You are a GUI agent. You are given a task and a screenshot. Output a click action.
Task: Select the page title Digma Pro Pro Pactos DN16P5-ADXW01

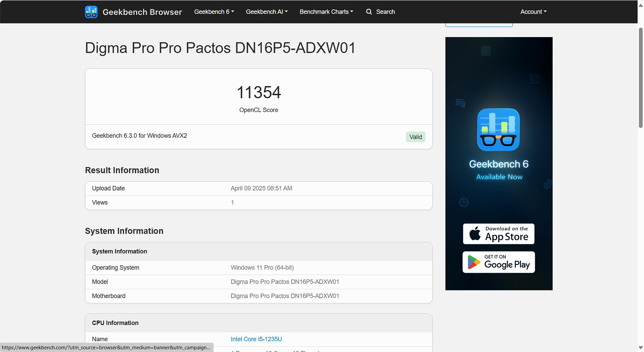coord(220,48)
